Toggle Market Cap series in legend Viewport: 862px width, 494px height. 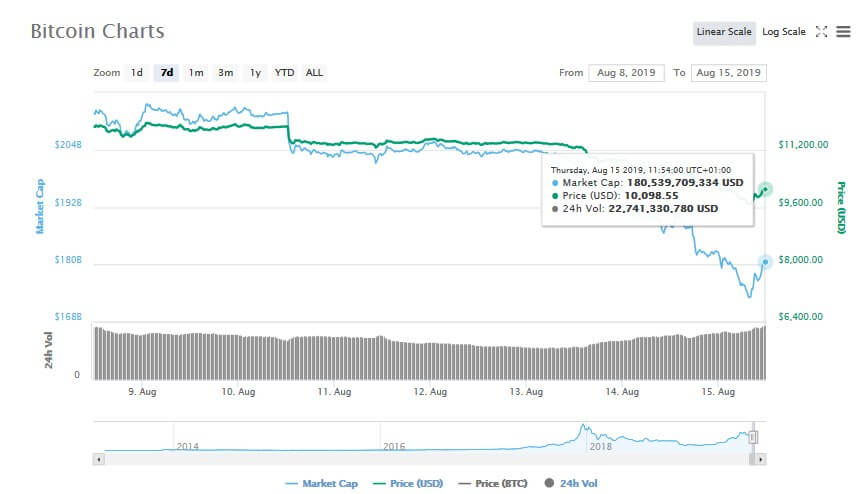(x=322, y=484)
